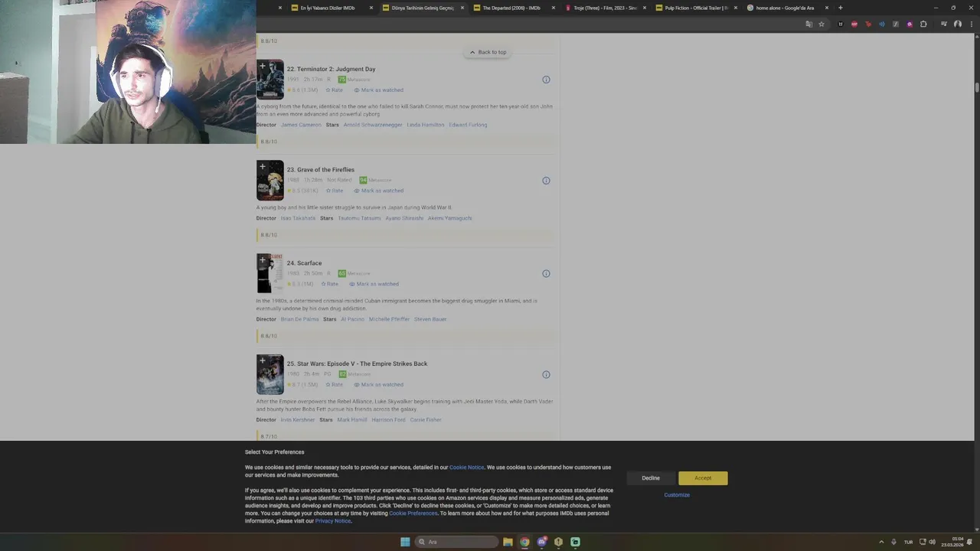
Task: Click the translate page icon in address bar
Action: click(x=808, y=24)
